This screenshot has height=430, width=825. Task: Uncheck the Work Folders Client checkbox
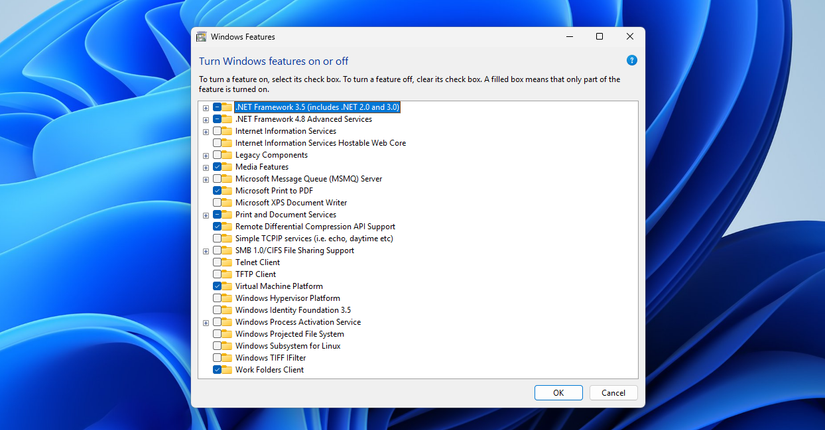217,369
